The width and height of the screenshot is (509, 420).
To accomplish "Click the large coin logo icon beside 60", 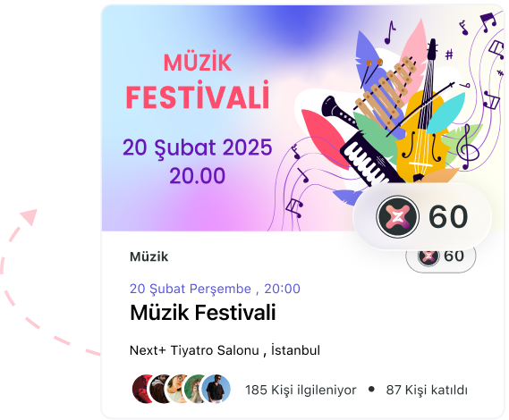I will click(397, 216).
